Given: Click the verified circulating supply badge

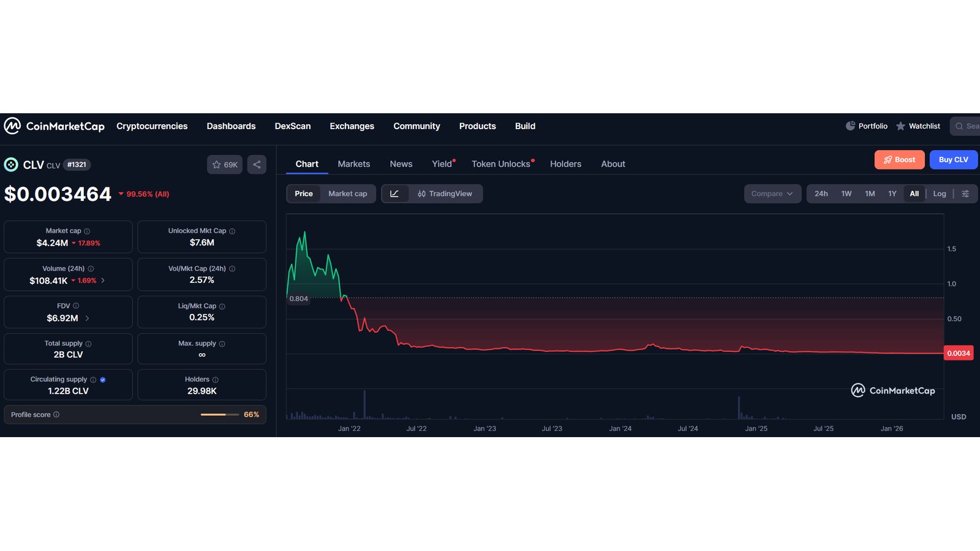Looking at the screenshot, I should tap(103, 380).
